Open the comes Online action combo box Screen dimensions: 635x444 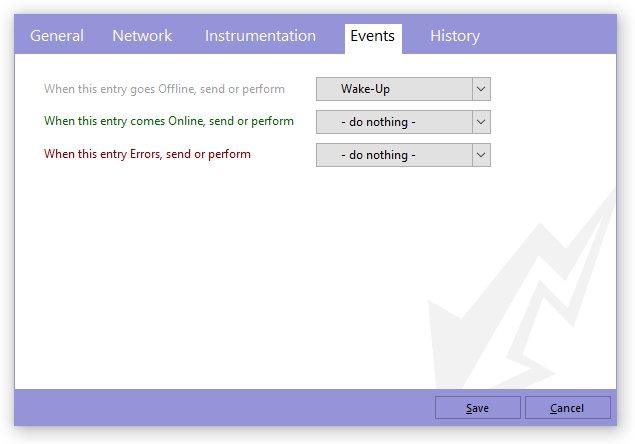pos(394,122)
